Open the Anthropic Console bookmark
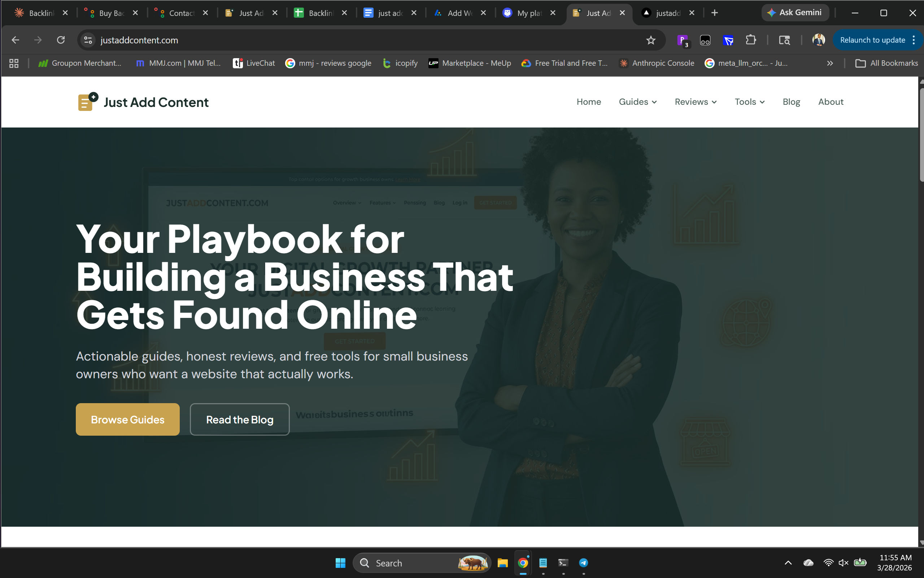 pyautogui.click(x=657, y=63)
